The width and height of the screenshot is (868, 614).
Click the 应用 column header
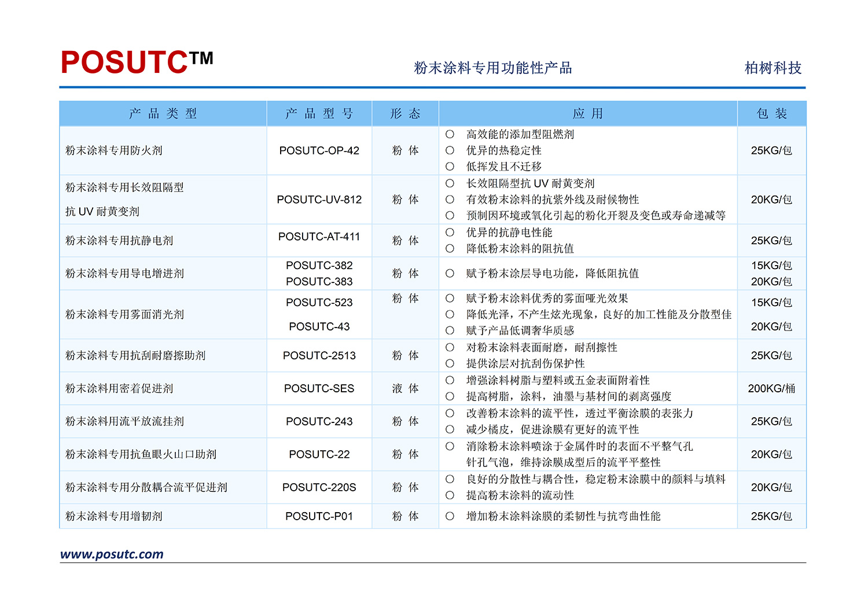pos(588,113)
